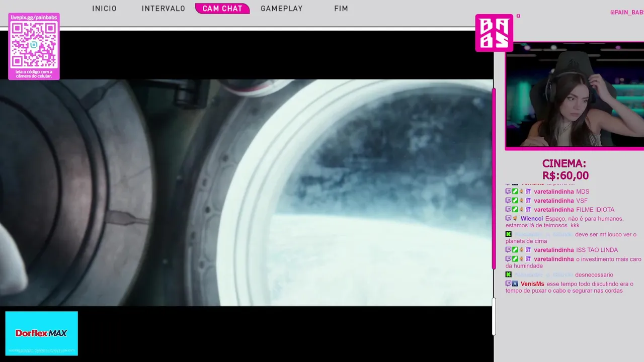Click the pink BABS logo
The image size is (644, 362).
pos(494,33)
